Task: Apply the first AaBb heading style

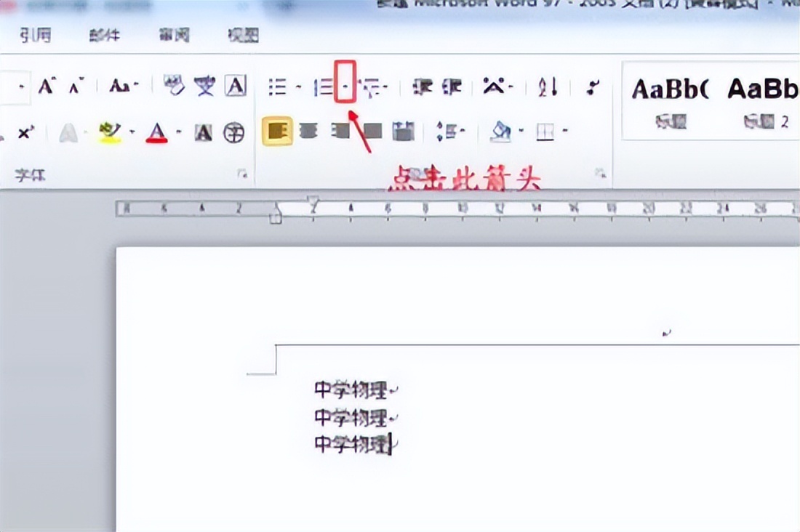Action: point(670,98)
